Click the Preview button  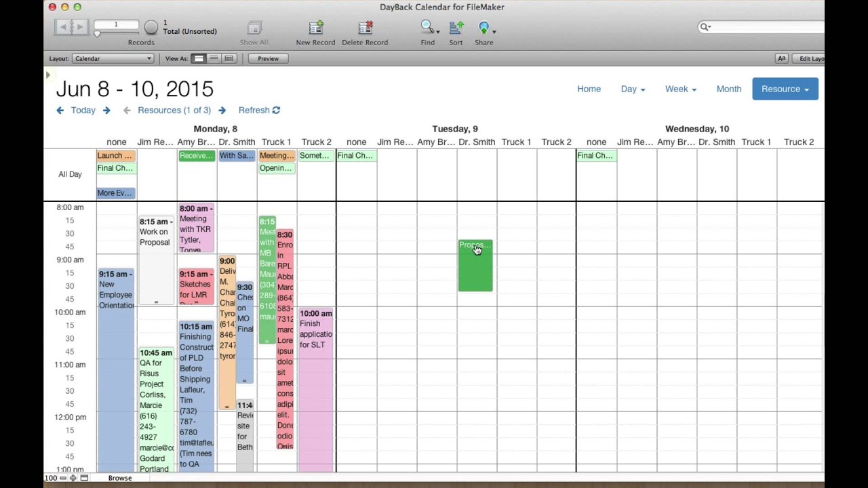pyautogui.click(x=268, y=59)
